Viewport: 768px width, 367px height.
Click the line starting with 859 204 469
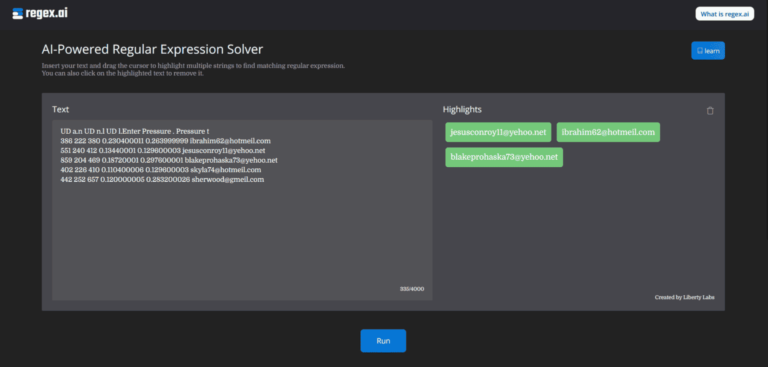(169, 160)
